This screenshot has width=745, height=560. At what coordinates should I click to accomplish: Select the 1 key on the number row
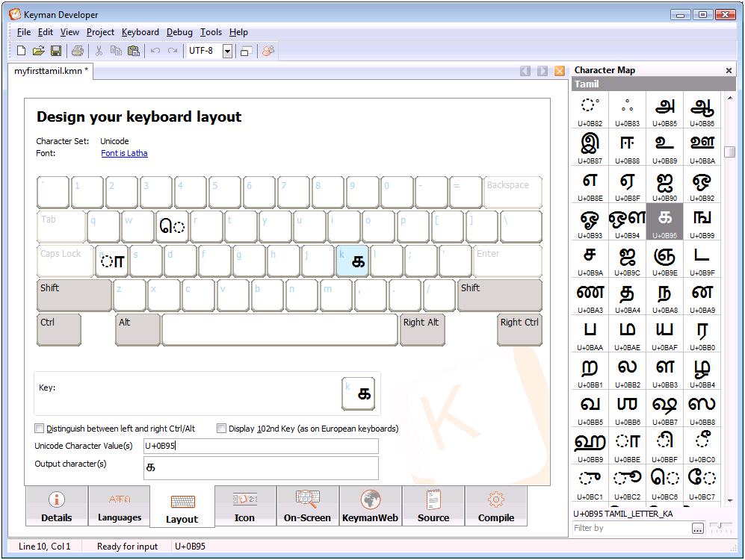pos(87,192)
